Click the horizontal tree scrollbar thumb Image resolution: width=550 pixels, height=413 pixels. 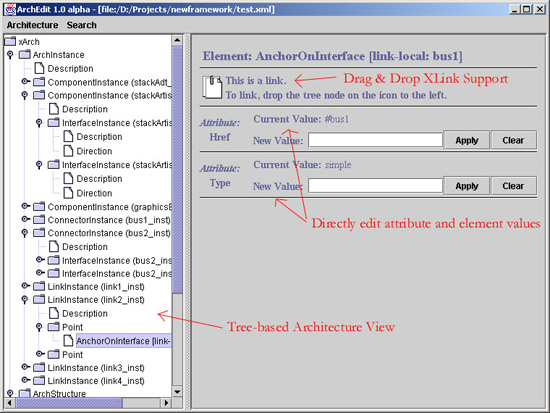(69, 402)
